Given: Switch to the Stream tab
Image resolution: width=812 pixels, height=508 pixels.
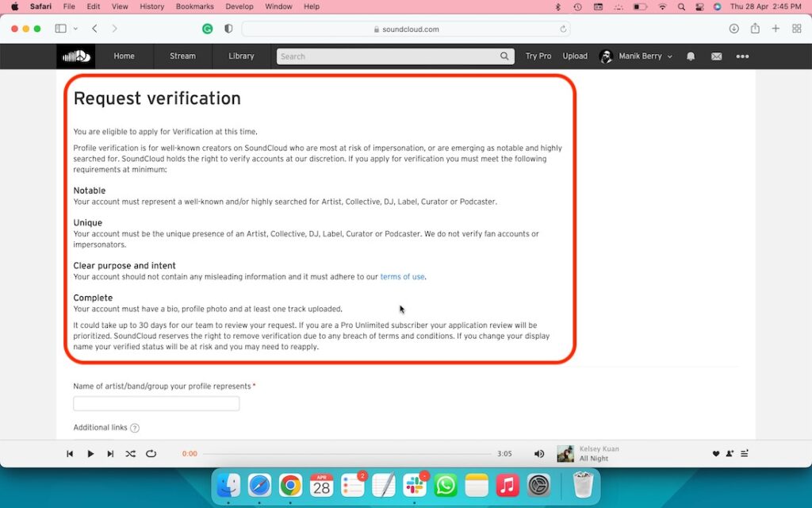Looking at the screenshot, I should click(182, 56).
